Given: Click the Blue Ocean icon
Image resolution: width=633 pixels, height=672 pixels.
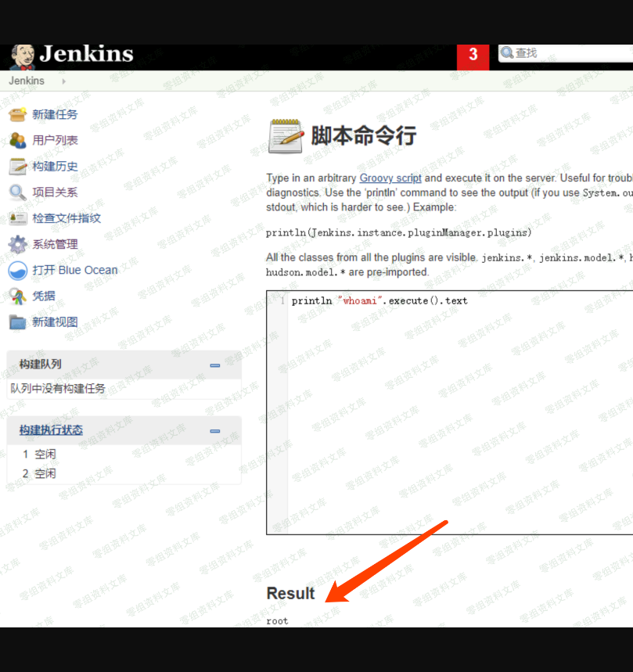Looking at the screenshot, I should [x=17, y=271].
